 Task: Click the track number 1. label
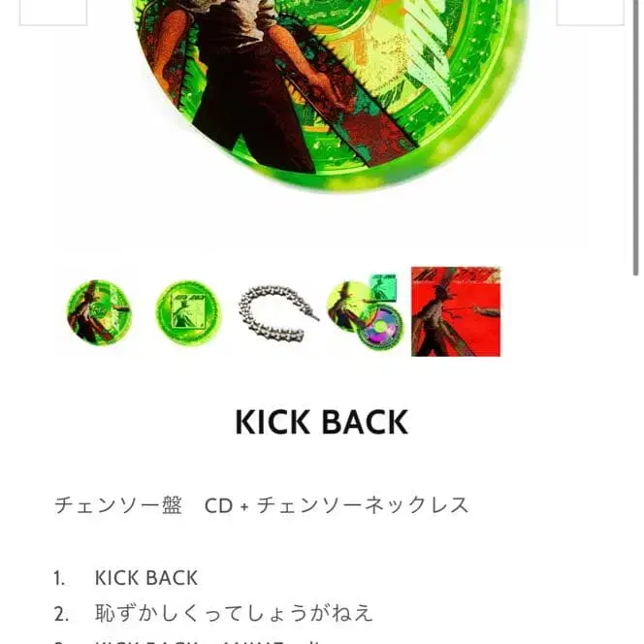[x=59, y=579]
